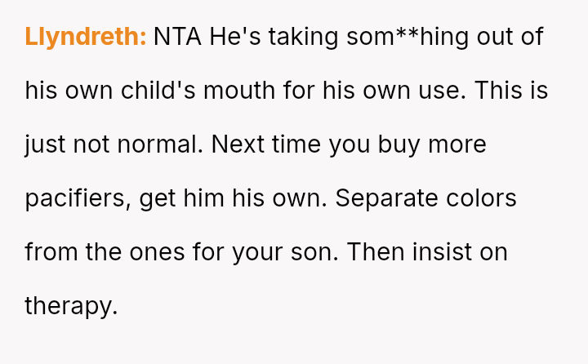The height and width of the screenshot is (364, 588).
Task: Click the Llyndreth username link
Action: coord(85,37)
